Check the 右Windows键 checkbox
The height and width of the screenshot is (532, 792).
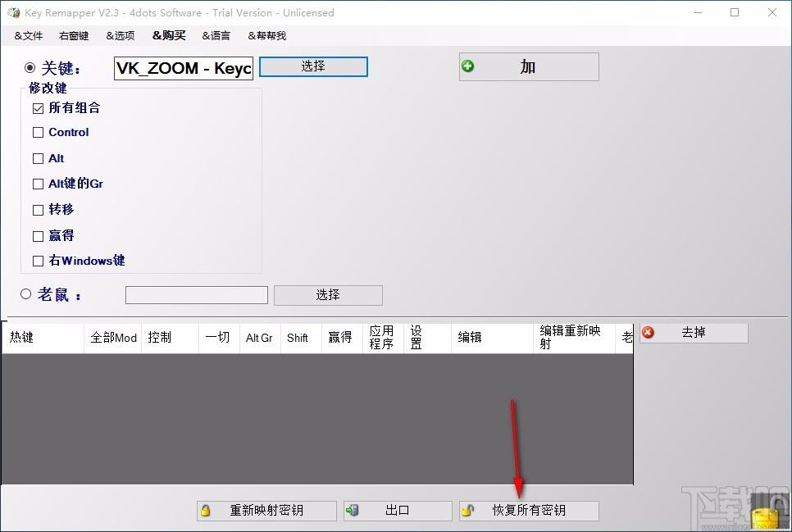click(38, 261)
